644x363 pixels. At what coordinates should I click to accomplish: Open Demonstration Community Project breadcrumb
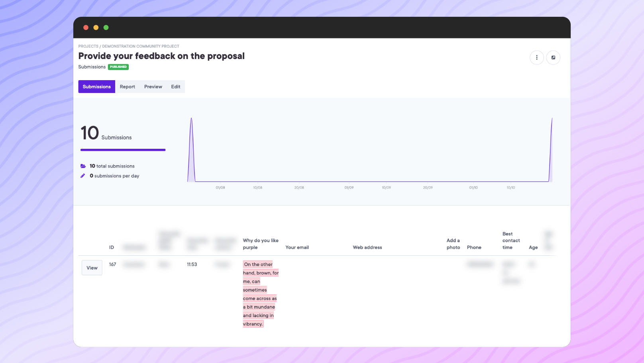point(141,46)
